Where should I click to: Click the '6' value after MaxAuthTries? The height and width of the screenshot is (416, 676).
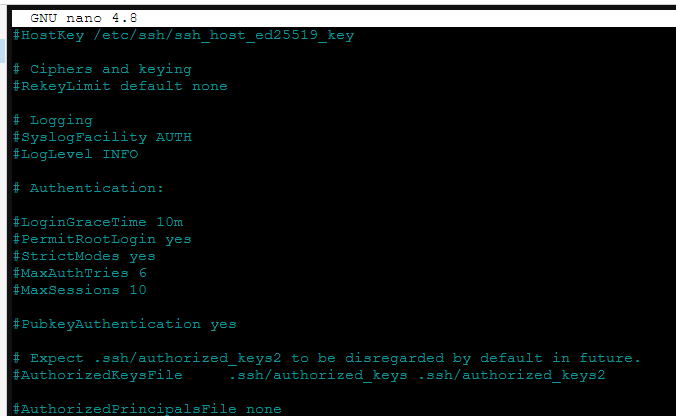click(x=142, y=273)
